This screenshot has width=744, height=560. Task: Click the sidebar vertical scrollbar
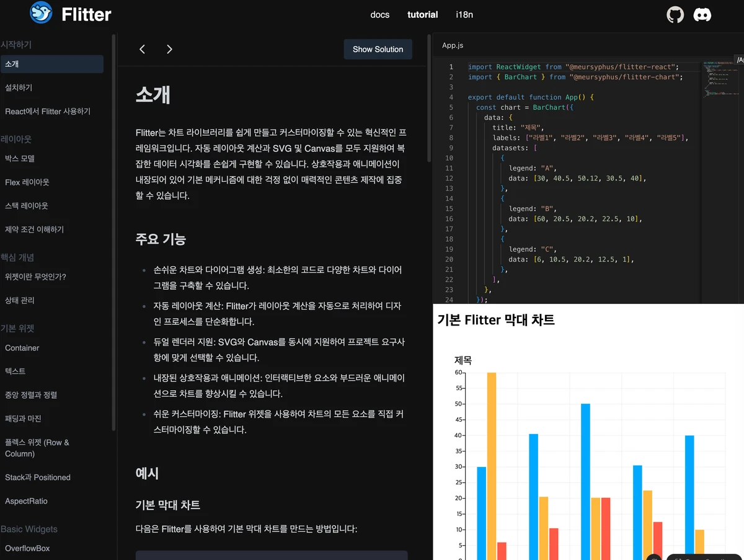[113, 233]
